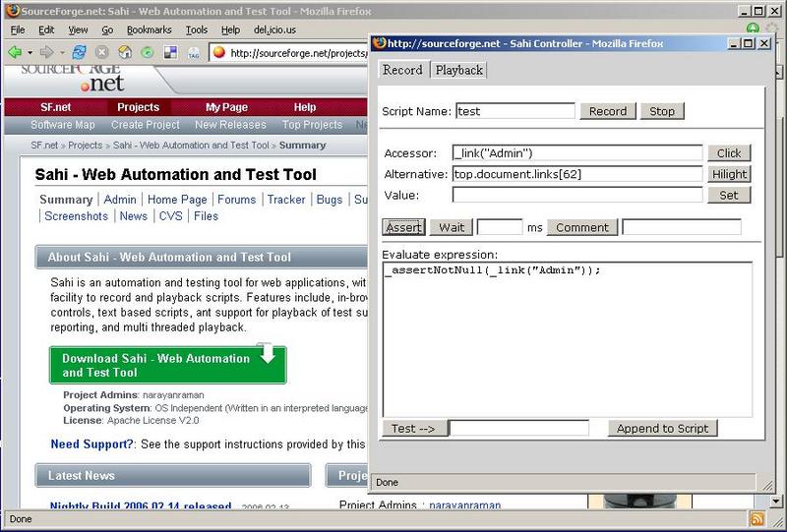Open the CVS project link
The image size is (787, 532).
tap(170, 216)
